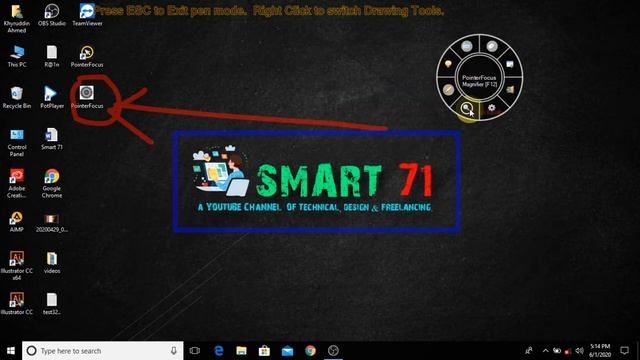Select the test32.. file on desktop
Viewport: 640px width, 360px height.
(x=52, y=304)
